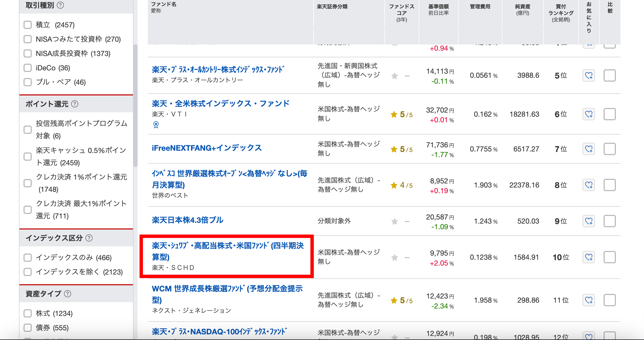Tick compare box for WCM 世界成長株厳選
Image resolution: width=644 pixels, height=340 pixels.
point(609,300)
